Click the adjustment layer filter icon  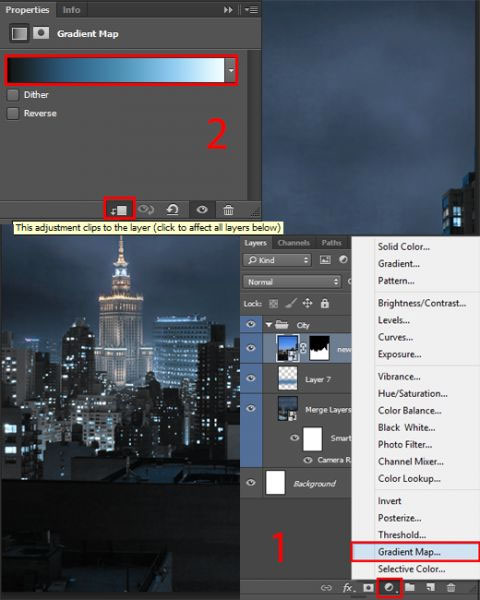[343, 260]
